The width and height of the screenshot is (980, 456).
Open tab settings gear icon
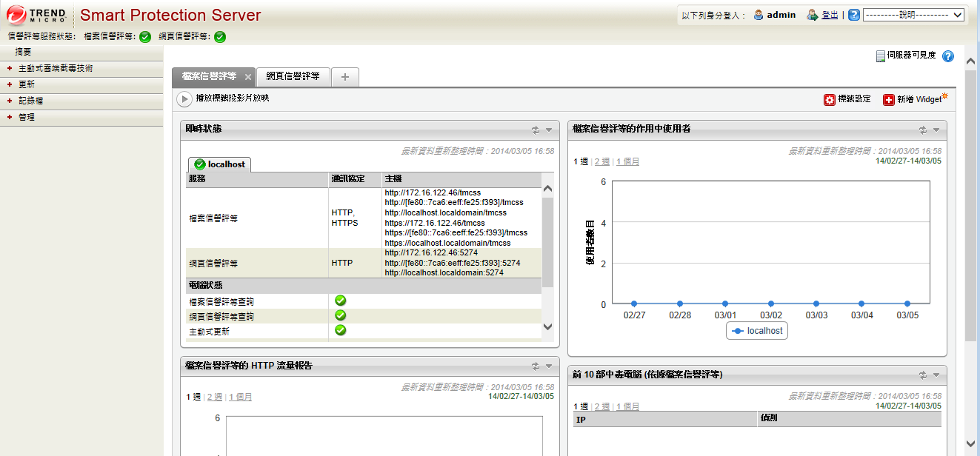(x=830, y=100)
